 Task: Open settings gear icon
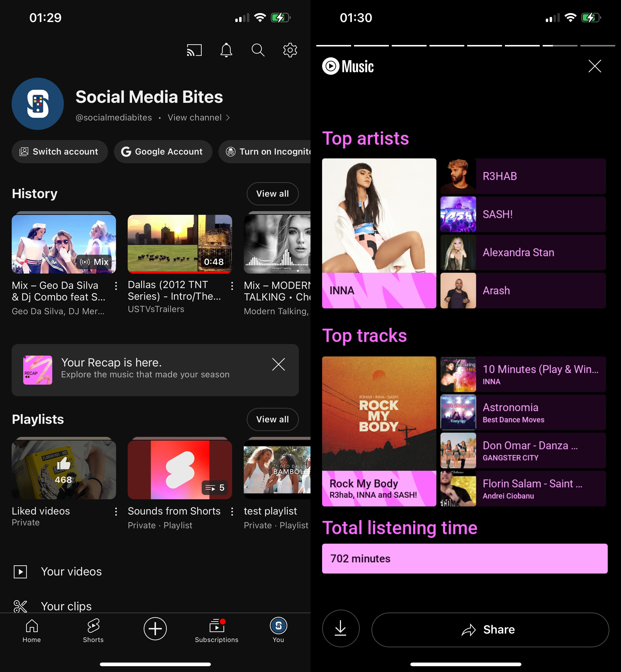(x=290, y=50)
